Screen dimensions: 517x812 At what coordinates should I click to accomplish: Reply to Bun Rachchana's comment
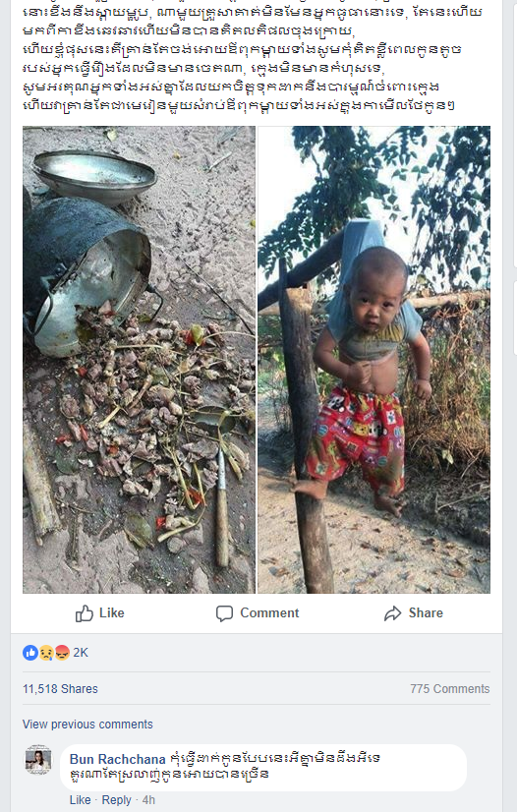116,800
